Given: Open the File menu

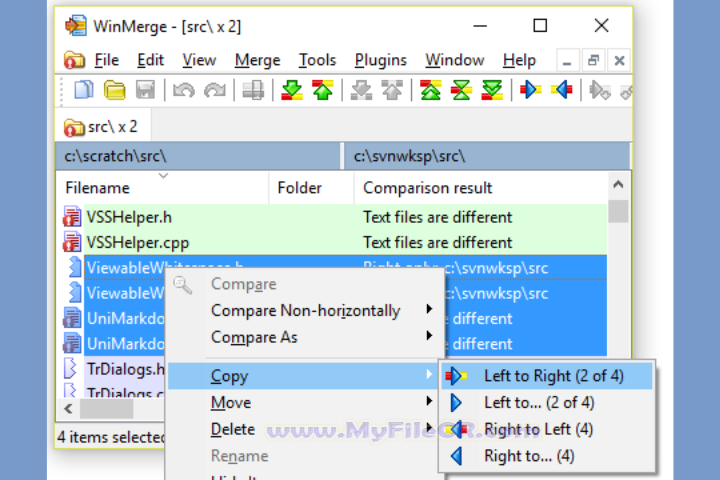Looking at the screenshot, I should pos(107,60).
